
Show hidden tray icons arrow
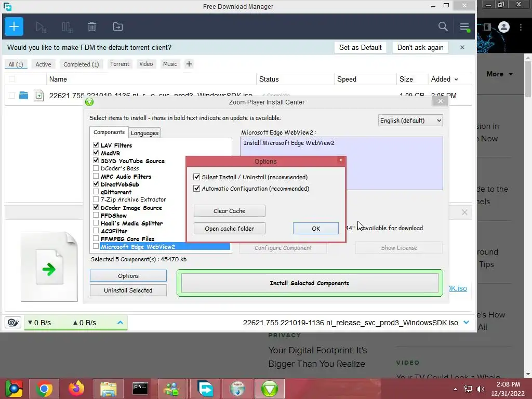[x=455, y=389]
